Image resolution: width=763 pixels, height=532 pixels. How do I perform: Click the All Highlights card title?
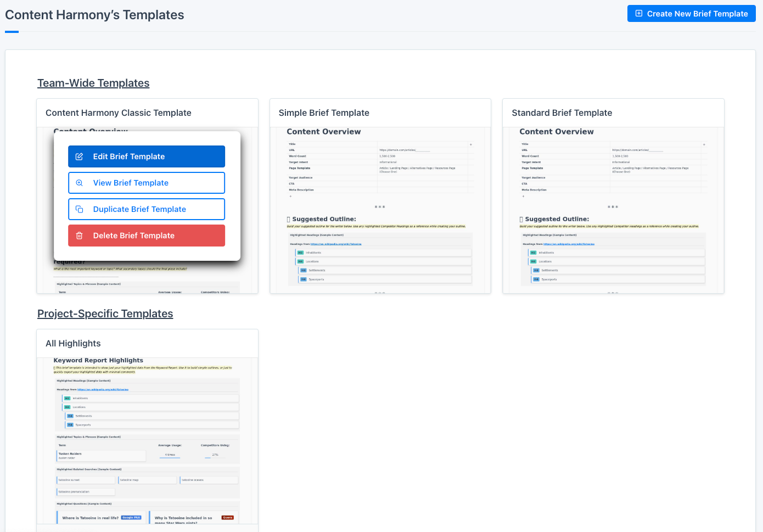click(x=73, y=344)
